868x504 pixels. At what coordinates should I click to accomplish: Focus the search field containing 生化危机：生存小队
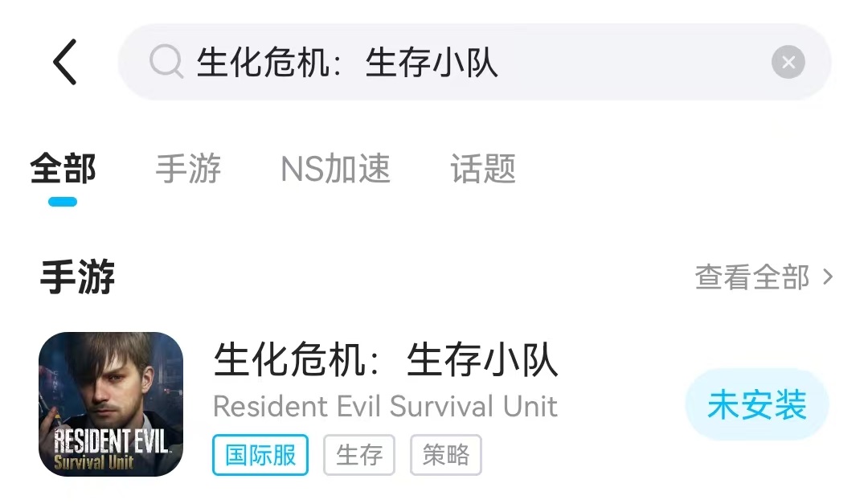474,62
